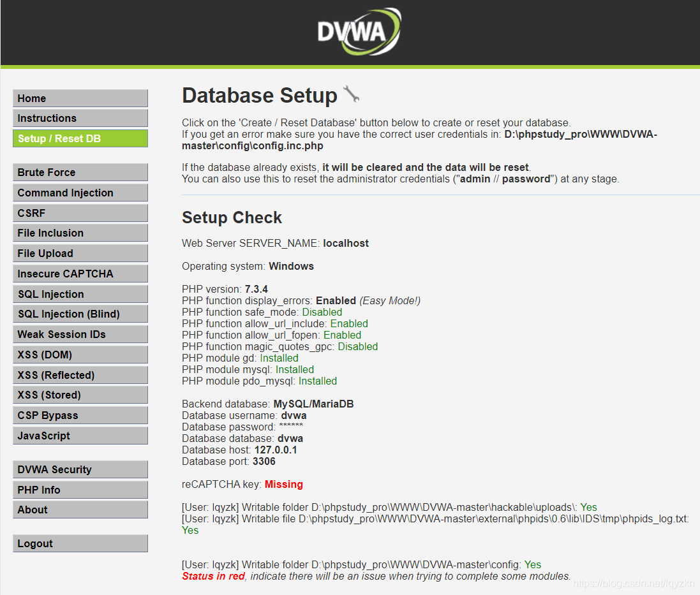Go to JavaScript module

[80, 436]
